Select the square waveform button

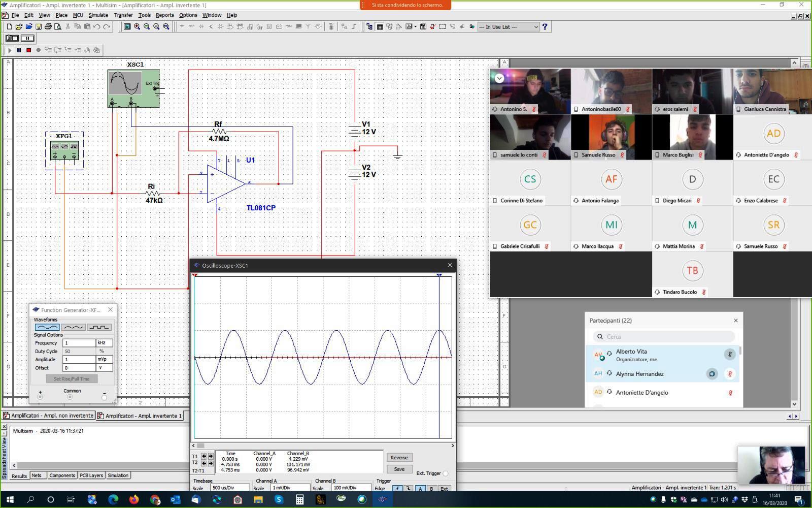click(99, 327)
